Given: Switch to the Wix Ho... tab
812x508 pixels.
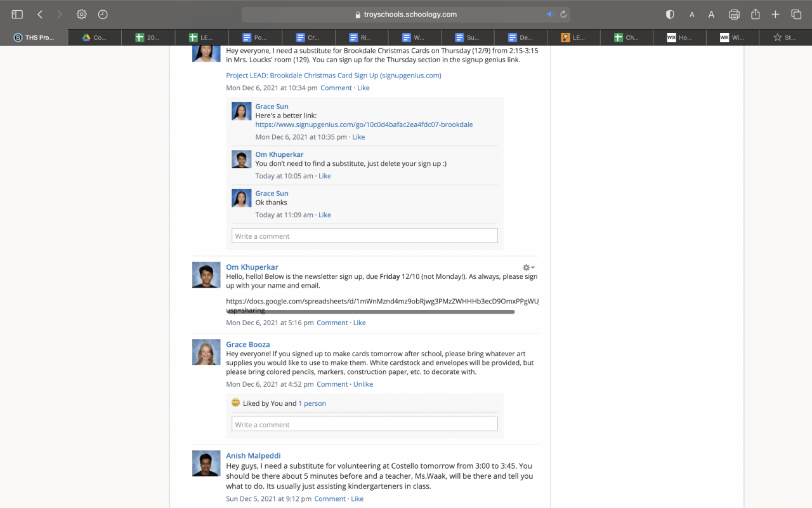Looking at the screenshot, I should pyautogui.click(x=679, y=37).
